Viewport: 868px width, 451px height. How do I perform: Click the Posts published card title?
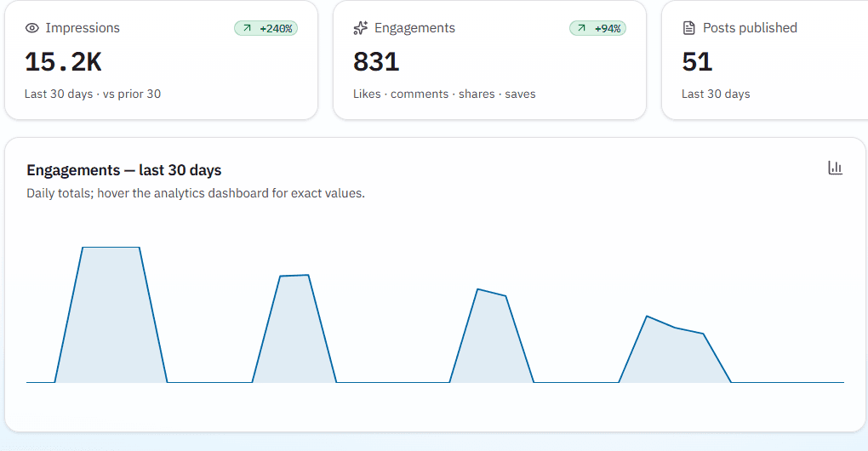click(x=750, y=28)
